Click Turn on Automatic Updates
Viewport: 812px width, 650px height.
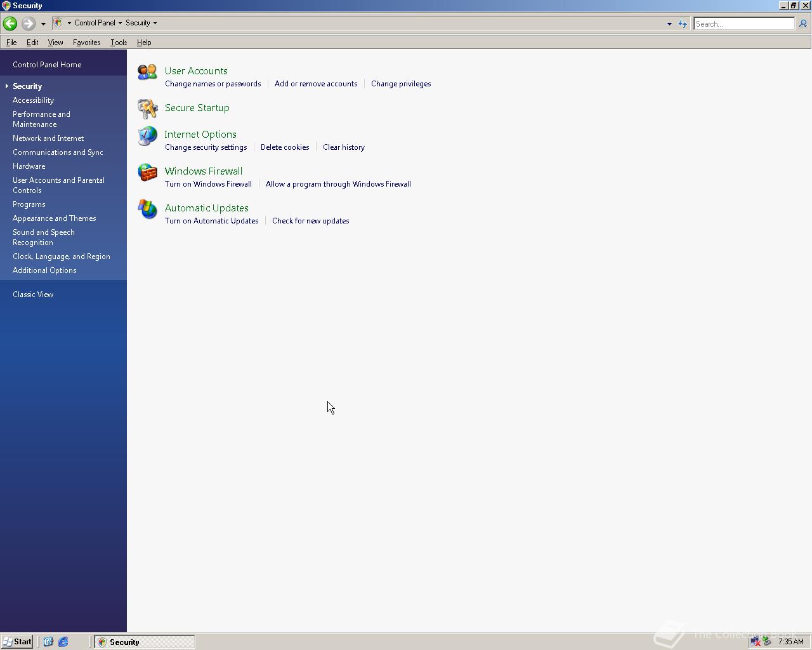point(211,221)
